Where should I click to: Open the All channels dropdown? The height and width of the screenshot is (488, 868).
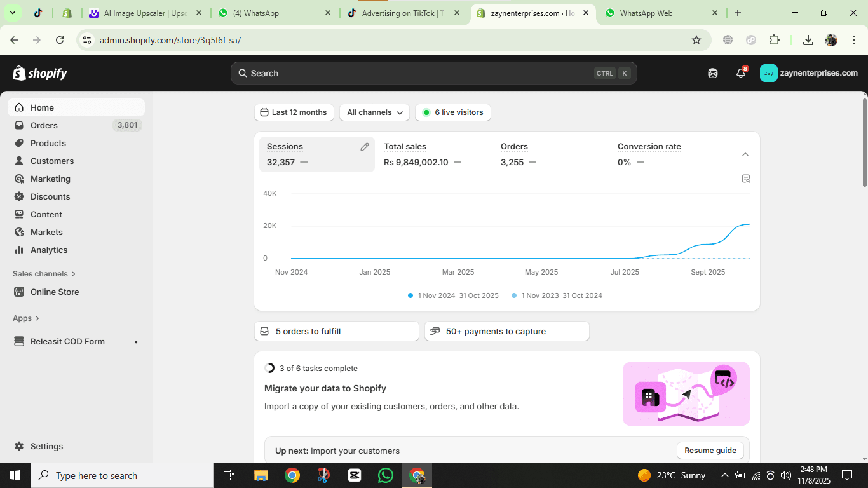[374, 112]
